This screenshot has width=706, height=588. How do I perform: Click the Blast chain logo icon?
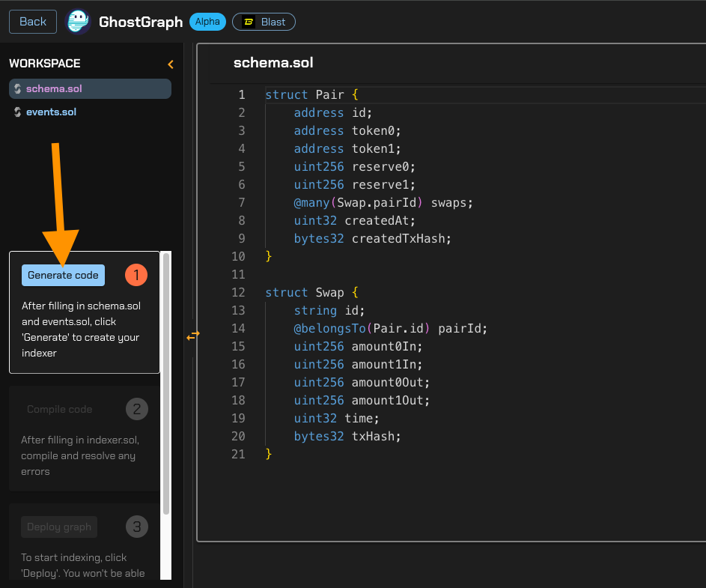click(x=249, y=22)
